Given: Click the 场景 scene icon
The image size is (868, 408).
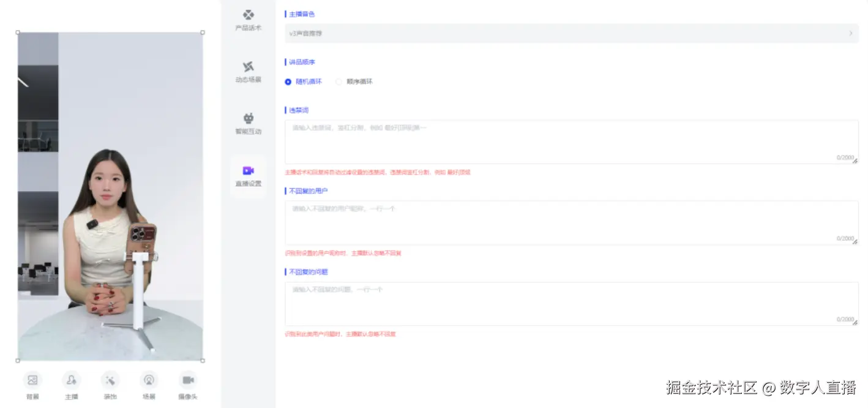Looking at the screenshot, I should click(149, 380).
